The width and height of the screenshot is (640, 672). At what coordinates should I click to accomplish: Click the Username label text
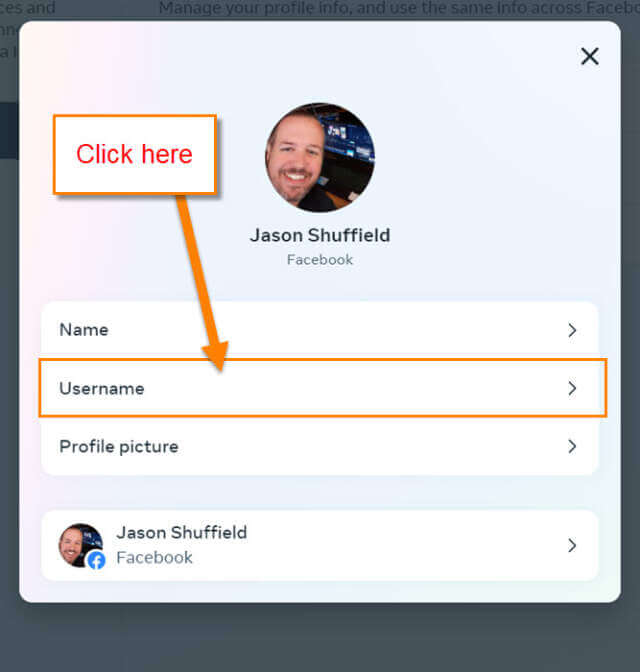(102, 388)
